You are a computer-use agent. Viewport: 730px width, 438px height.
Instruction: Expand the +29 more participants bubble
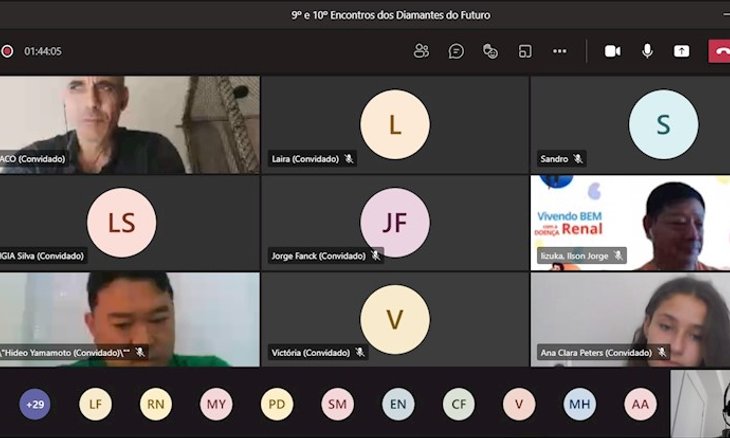[x=35, y=404]
